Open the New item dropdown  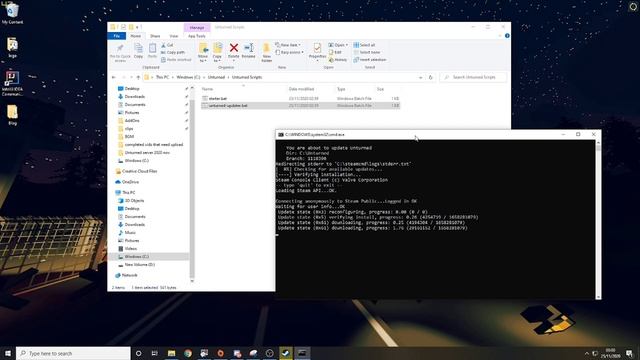tap(288, 45)
